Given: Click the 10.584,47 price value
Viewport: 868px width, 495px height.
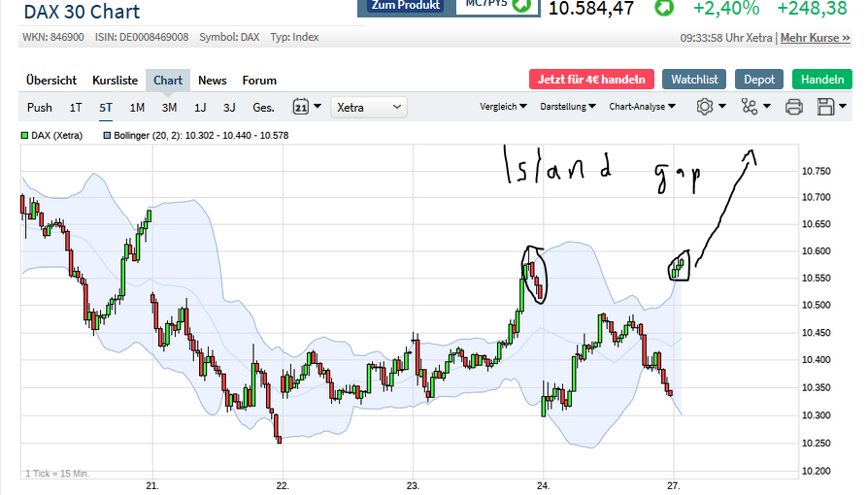Looking at the screenshot, I should [x=590, y=9].
